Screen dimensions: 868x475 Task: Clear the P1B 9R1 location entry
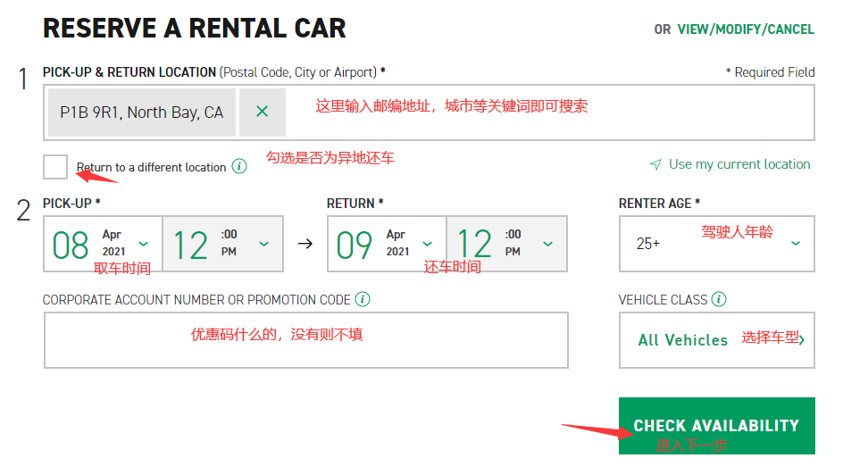(x=262, y=112)
